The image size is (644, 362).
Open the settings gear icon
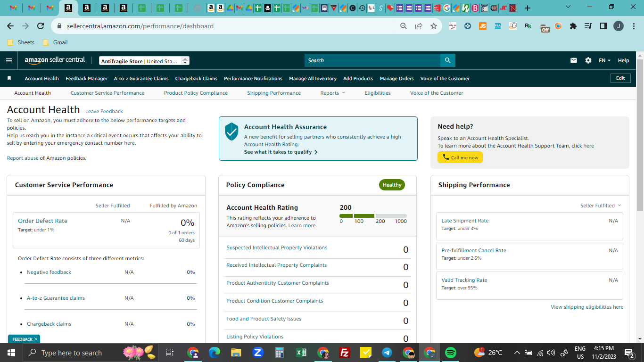coord(588,60)
